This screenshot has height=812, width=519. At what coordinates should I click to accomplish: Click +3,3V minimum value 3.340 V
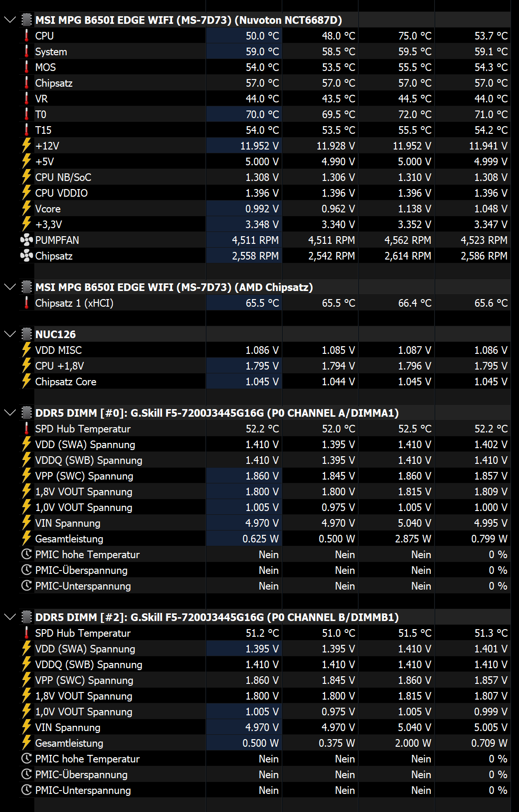[x=338, y=224]
